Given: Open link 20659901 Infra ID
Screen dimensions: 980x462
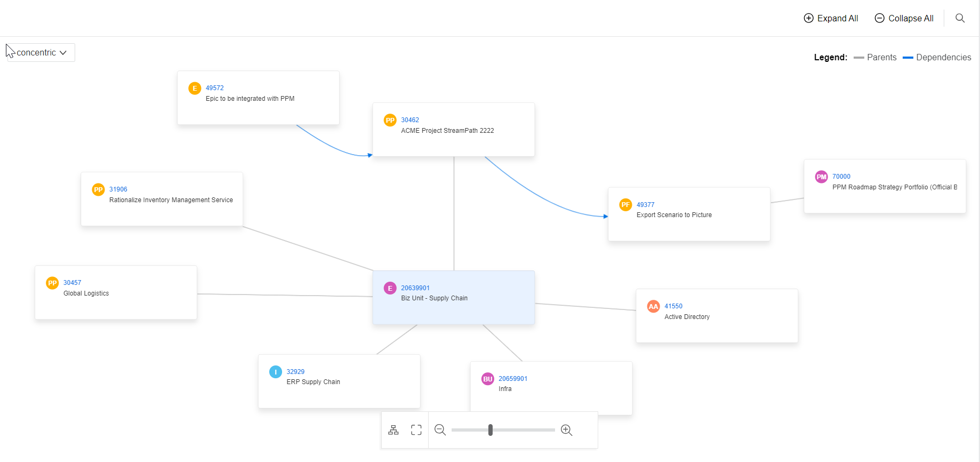Looking at the screenshot, I should pyautogui.click(x=512, y=379).
